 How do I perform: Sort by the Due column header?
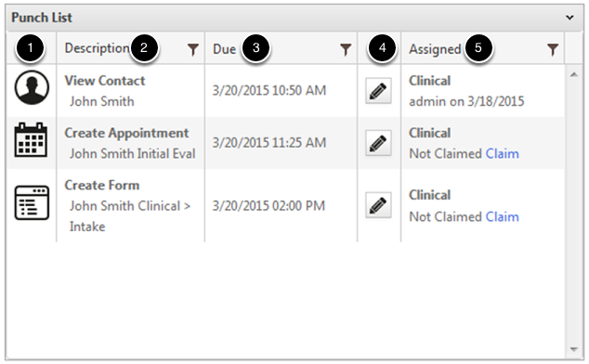click(224, 49)
